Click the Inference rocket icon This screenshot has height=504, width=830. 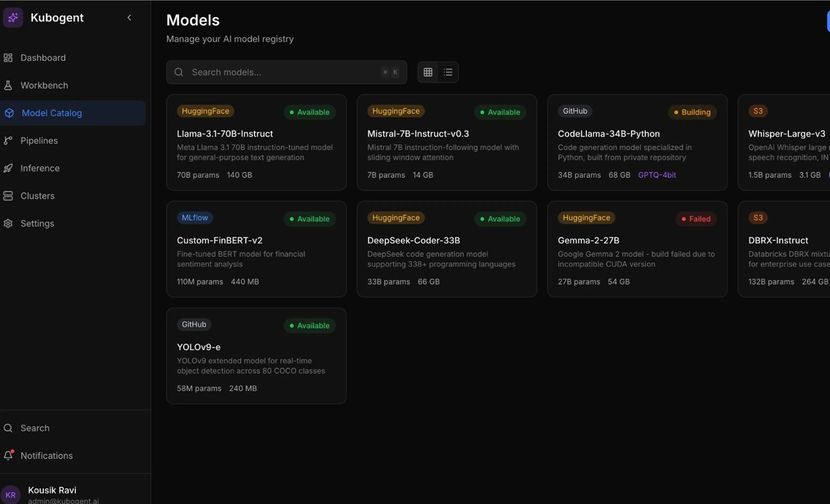click(8, 168)
